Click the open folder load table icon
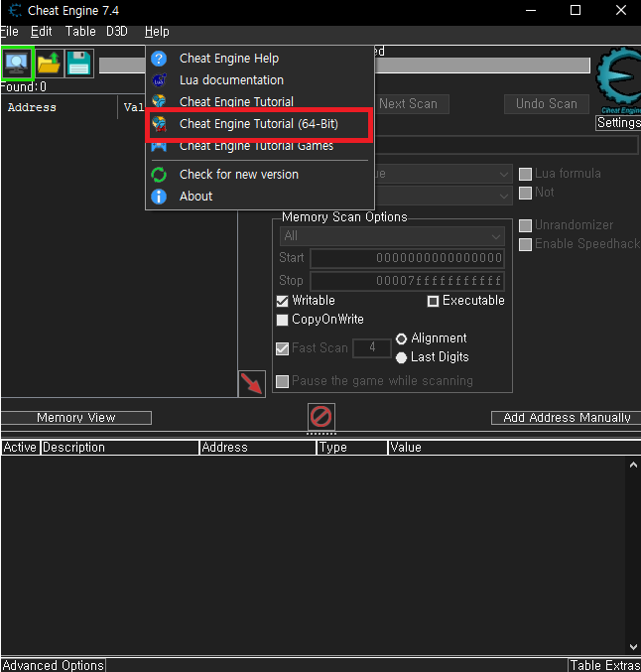 point(49,64)
